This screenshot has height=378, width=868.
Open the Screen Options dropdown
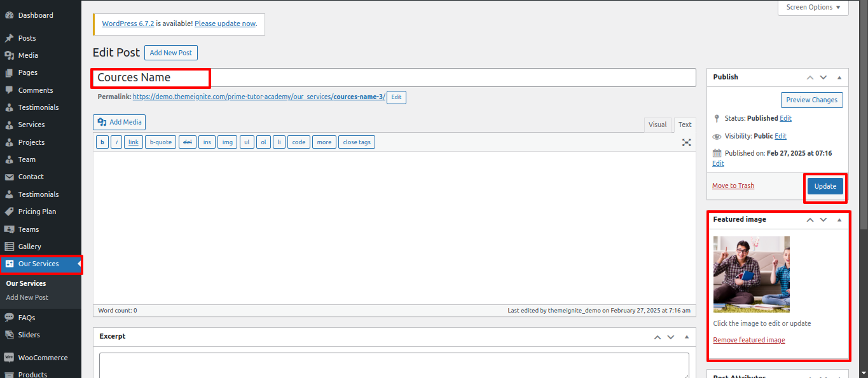813,8
